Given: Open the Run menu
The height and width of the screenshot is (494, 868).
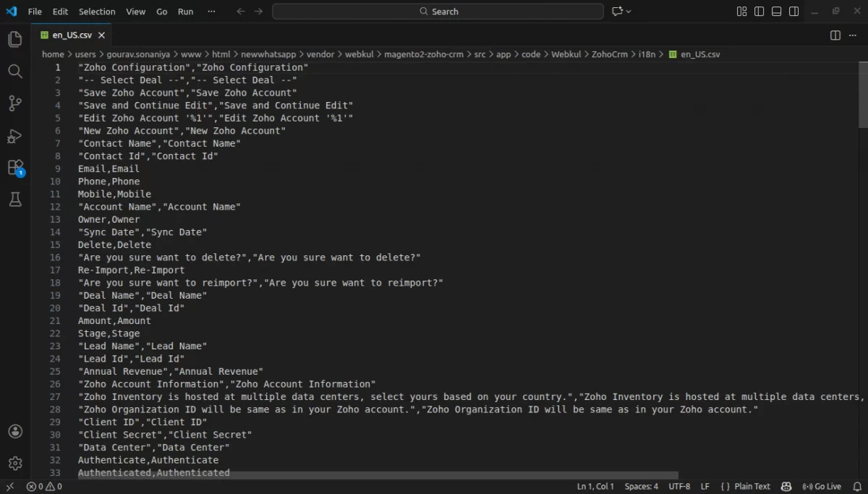Looking at the screenshot, I should pos(186,12).
